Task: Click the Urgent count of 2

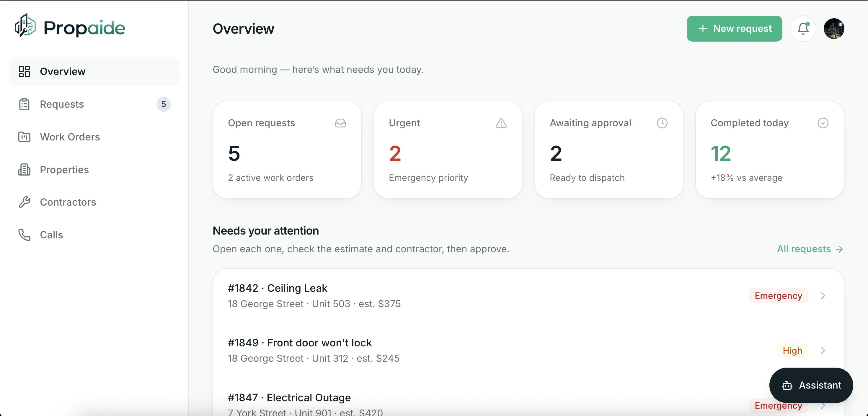Action: 395,154
